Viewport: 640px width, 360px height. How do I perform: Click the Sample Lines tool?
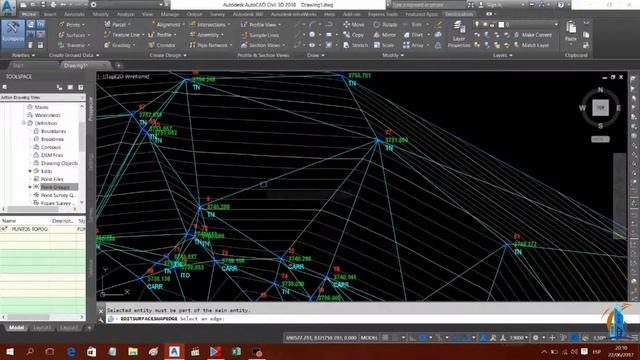[x=260, y=35]
